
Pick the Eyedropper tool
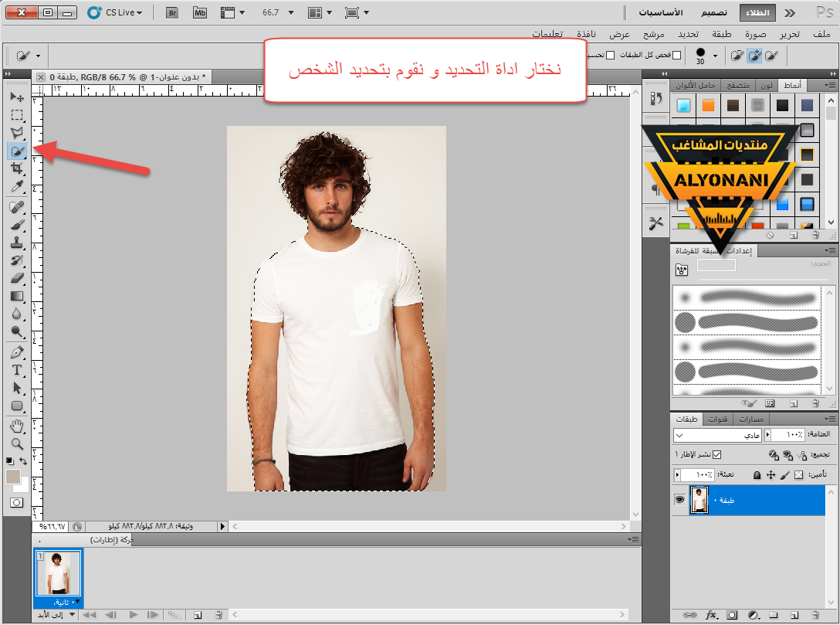(x=17, y=186)
